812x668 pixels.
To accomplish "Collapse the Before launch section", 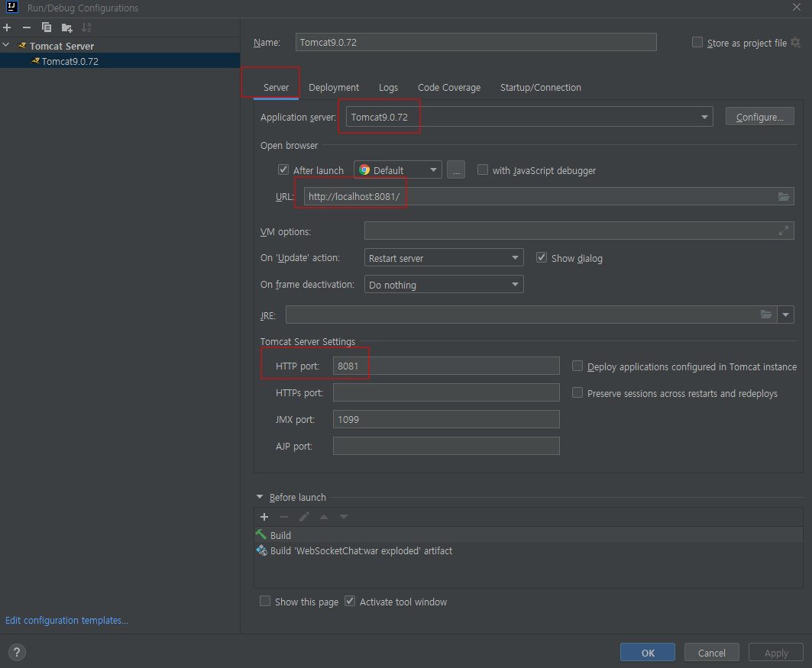I will coord(260,497).
